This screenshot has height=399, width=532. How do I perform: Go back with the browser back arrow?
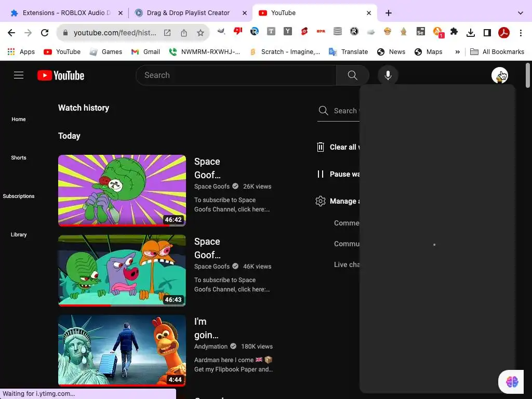coord(11,33)
